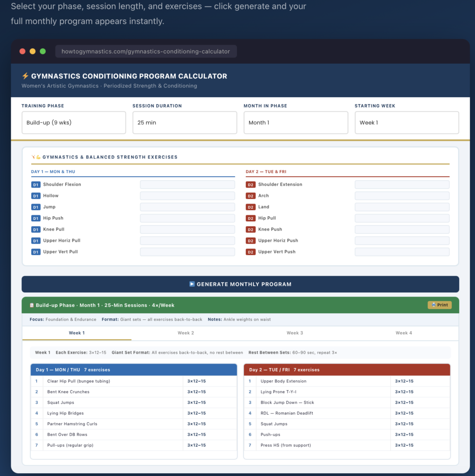
Task: Click the D2 badge beside Upper Vert Push
Action: coord(251,252)
